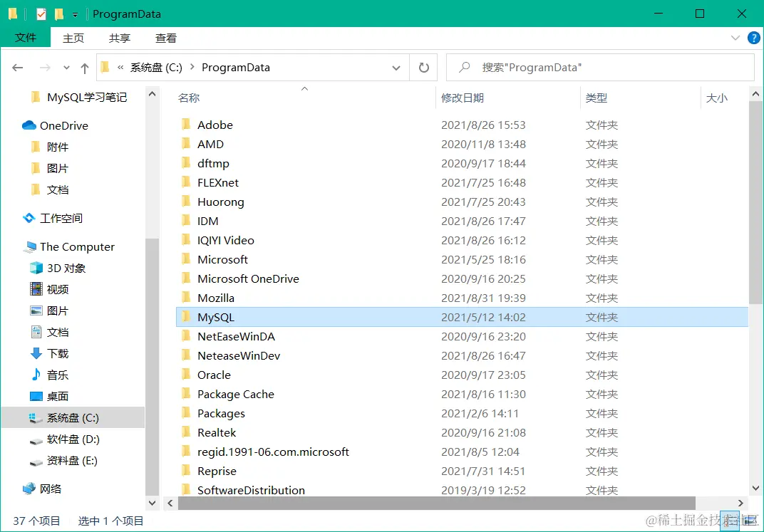
Task: Click the Properties quick access icon
Action: point(41,14)
